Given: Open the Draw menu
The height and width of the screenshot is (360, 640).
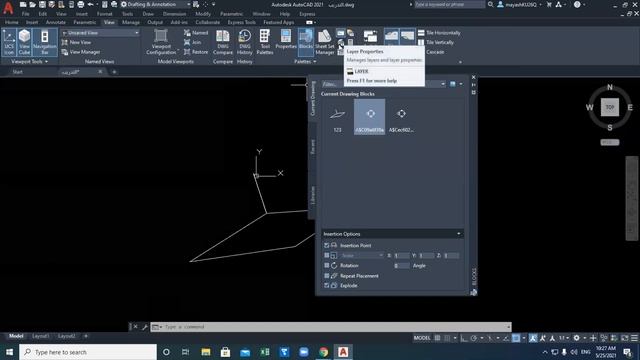Looking at the screenshot, I should pyautogui.click(x=148, y=14).
